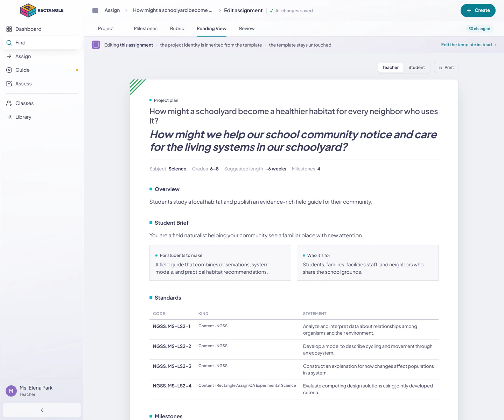Image resolution: width=504 pixels, height=420 pixels.
Task: Follow Edit the template instead link
Action: (x=469, y=45)
